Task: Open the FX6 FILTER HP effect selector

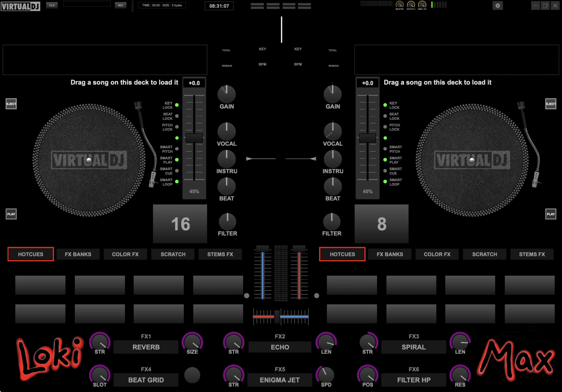Action: point(414,380)
